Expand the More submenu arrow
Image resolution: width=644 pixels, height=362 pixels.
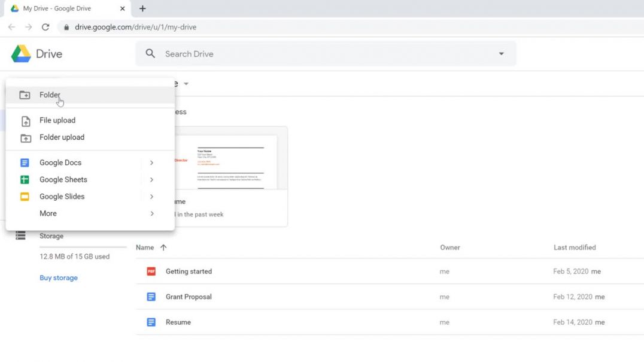(151, 213)
